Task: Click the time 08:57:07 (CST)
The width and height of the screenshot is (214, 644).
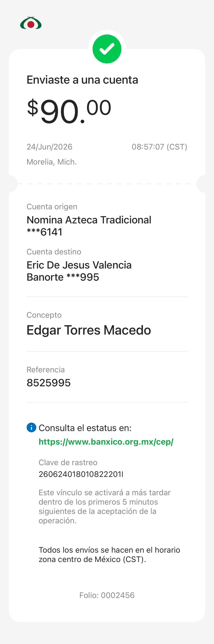Action: (x=160, y=147)
